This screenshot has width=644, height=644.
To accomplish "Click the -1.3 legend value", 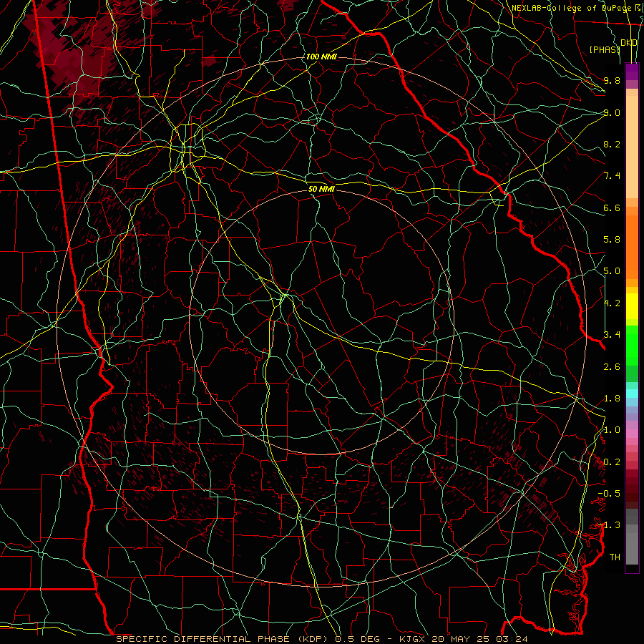I will click(x=609, y=525).
